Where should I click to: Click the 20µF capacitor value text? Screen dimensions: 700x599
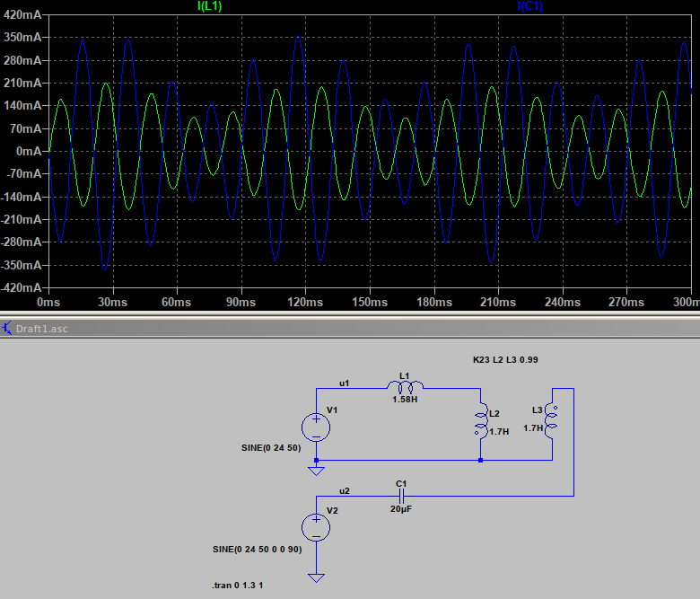401,508
